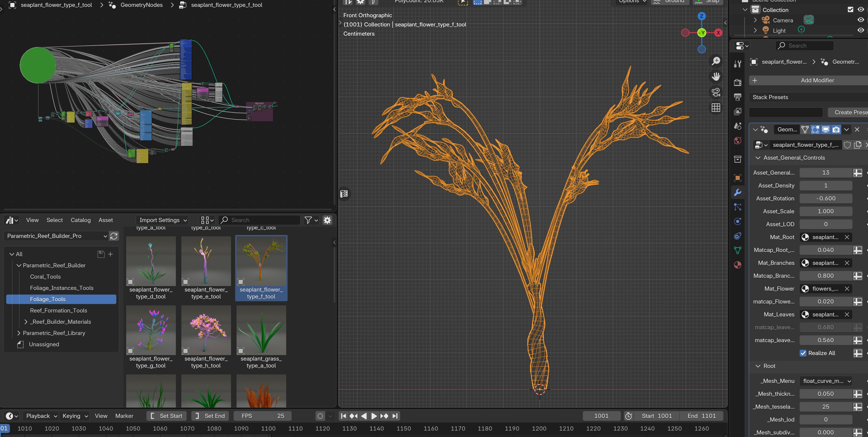Image resolution: width=868 pixels, height=437 pixels.
Task: Open the Modifiers wrench properties tab
Action: pos(738,193)
